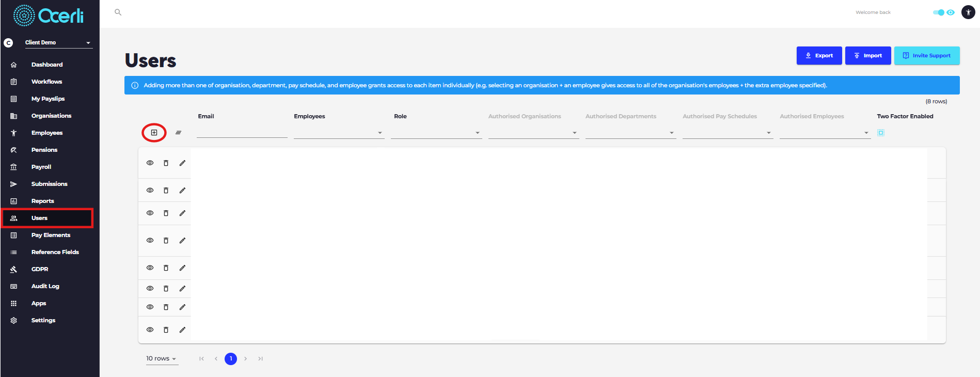Click the add new user plus icon

pyautogui.click(x=154, y=133)
